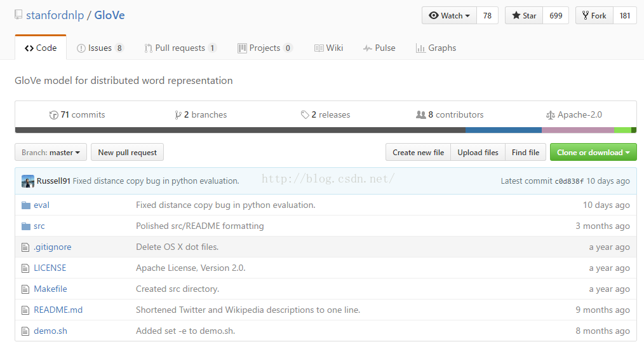644x344 pixels.
Task: Open the Wiki tab
Action: (328, 48)
